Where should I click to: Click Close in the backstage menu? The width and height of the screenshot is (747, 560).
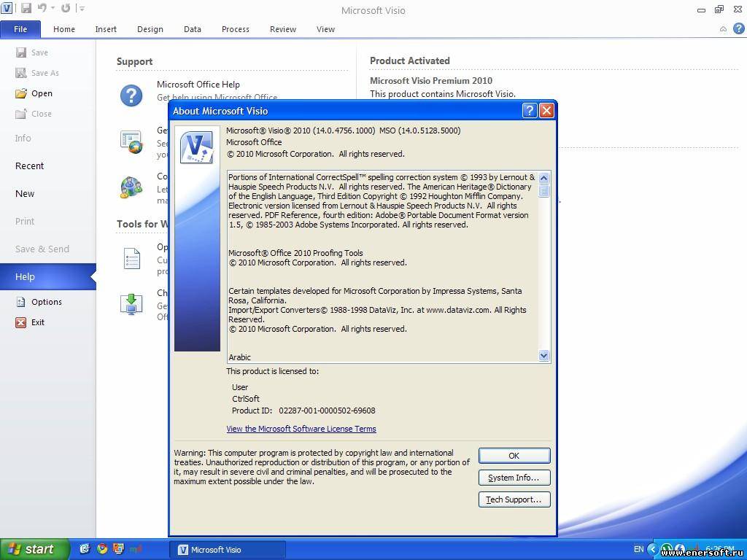pyautogui.click(x=42, y=114)
